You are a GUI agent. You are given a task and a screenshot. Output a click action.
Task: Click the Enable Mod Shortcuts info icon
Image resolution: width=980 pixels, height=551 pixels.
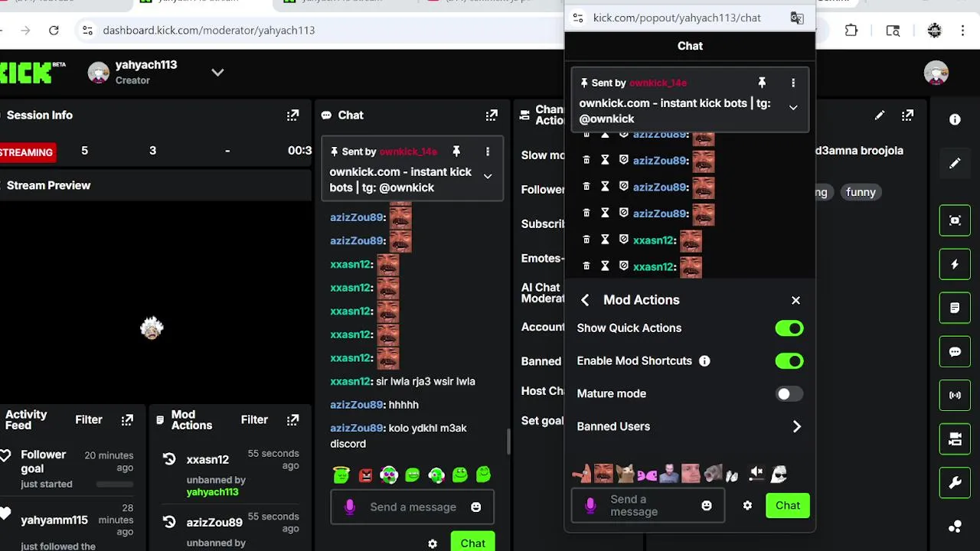[x=704, y=361]
